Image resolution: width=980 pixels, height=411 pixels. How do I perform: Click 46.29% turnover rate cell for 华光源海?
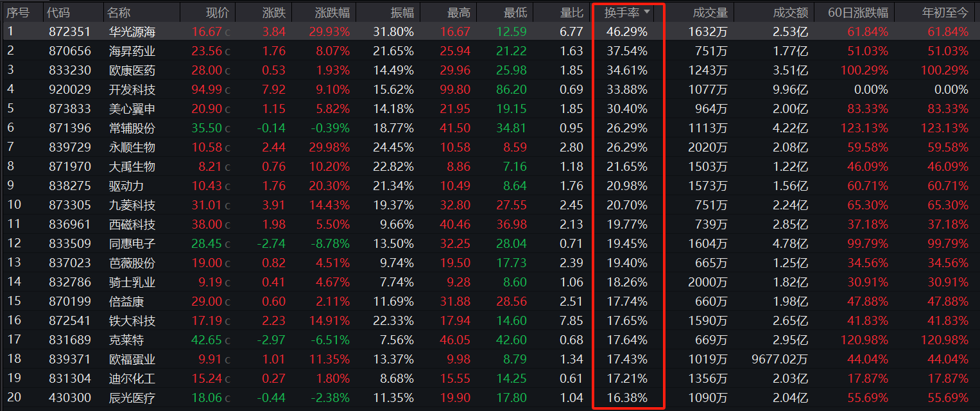point(626,31)
